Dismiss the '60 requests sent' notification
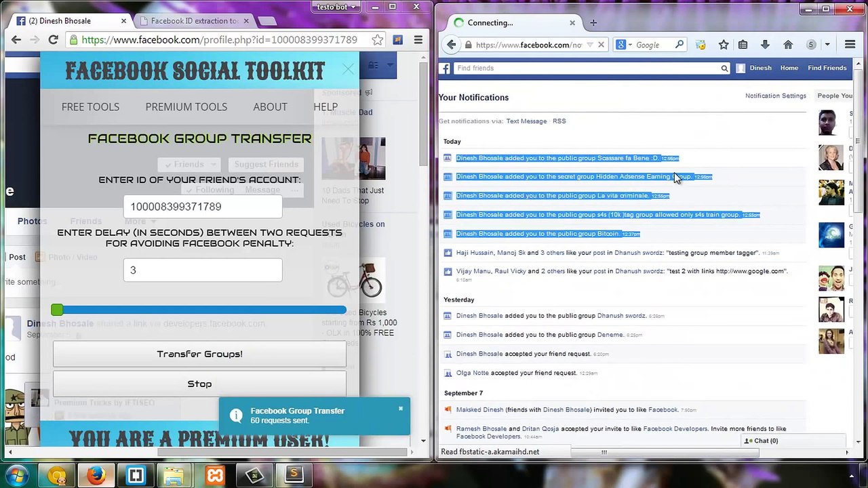The image size is (868, 488). click(401, 409)
